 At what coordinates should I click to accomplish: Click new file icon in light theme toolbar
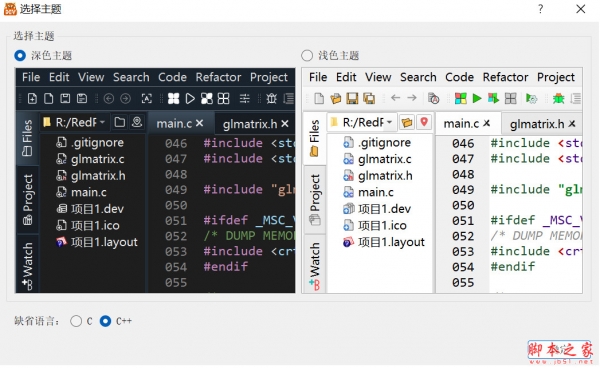(319, 99)
